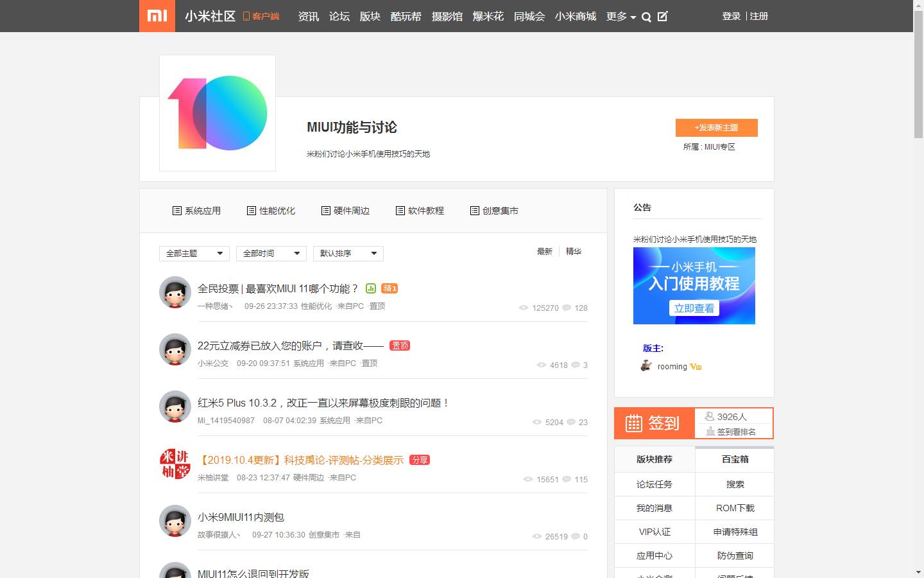Click VIP认证 in the toolbox grid
The width and height of the screenshot is (924, 578).
pyautogui.click(x=654, y=532)
